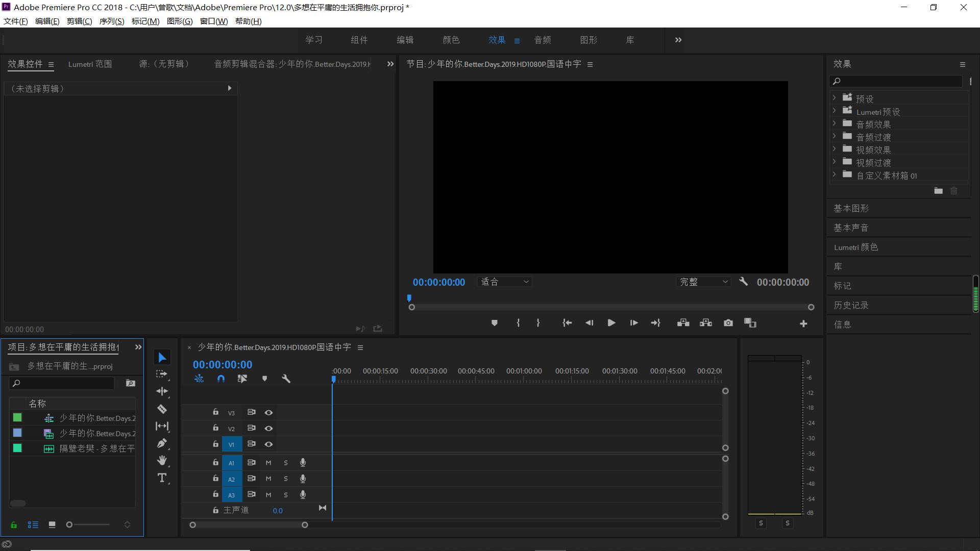Image resolution: width=980 pixels, height=551 pixels.
Task: Select the Type tool
Action: (162, 478)
